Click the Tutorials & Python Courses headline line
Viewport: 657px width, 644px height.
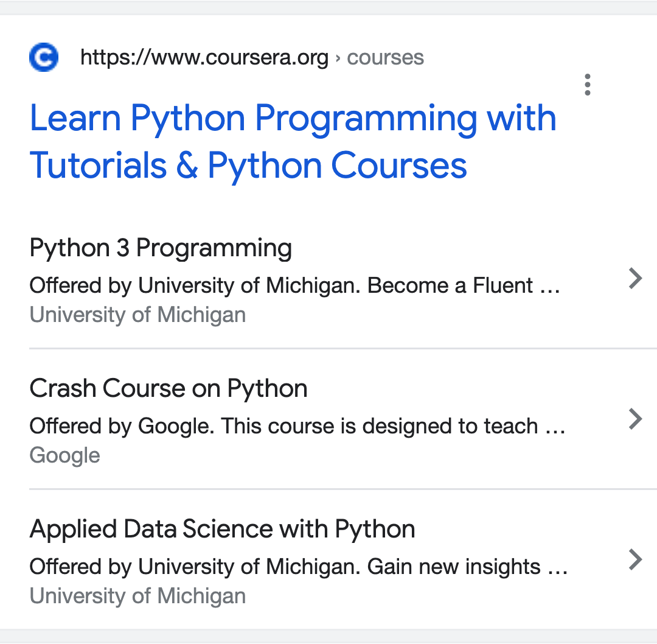pyautogui.click(x=248, y=165)
